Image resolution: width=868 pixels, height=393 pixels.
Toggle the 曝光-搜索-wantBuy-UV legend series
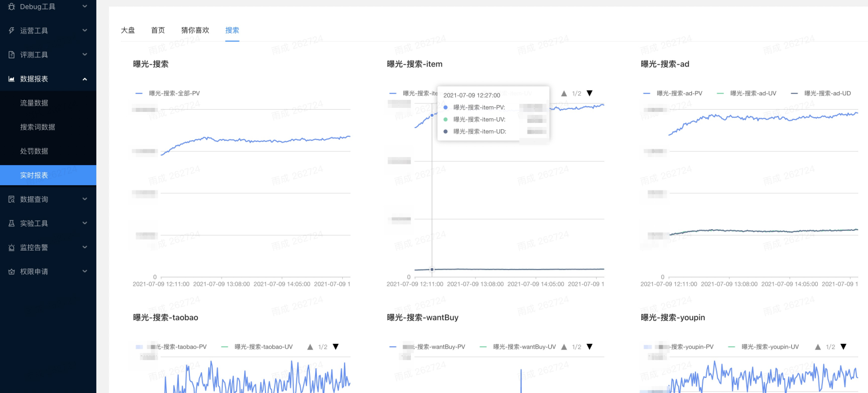[517, 347]
